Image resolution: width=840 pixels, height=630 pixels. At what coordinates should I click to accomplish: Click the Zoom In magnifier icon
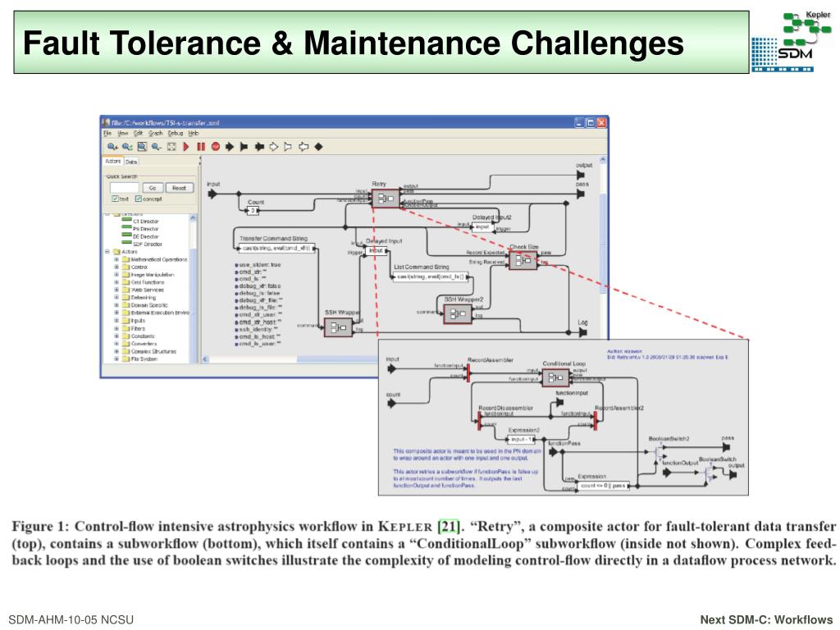tap(112, 147)
